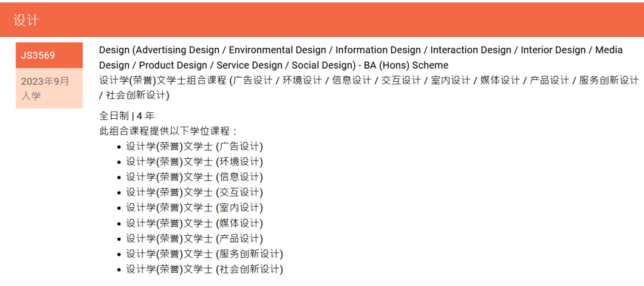Choose 设计学(荣誉)文学士 (服务创新设计) list item

[x=204, y=254]
